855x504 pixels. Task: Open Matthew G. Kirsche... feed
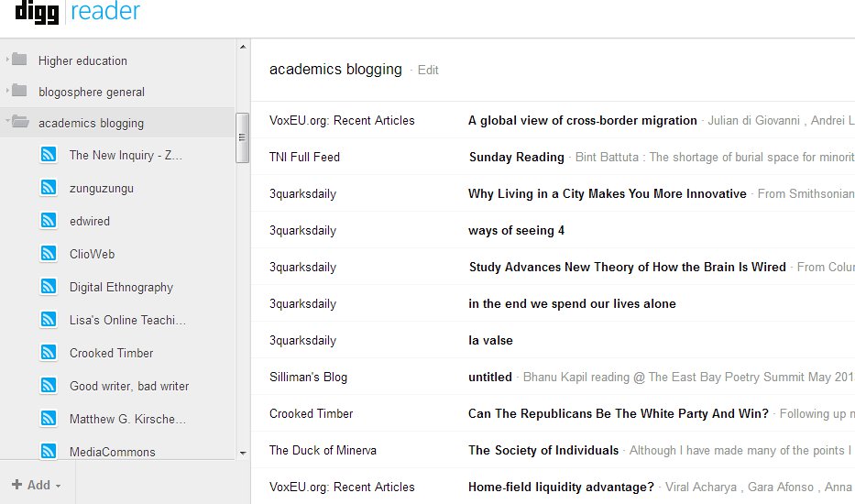pyautogui.click(x=127, y=419)
